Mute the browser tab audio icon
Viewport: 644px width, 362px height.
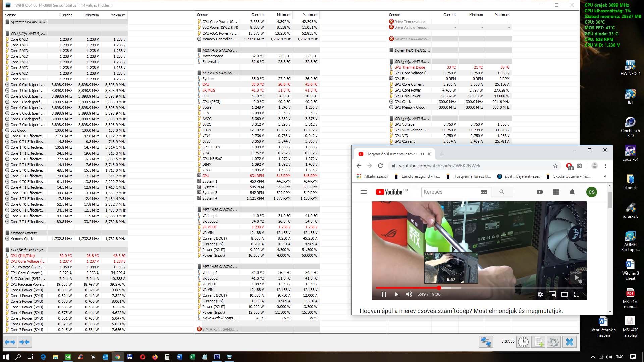(x=422, y=154)
